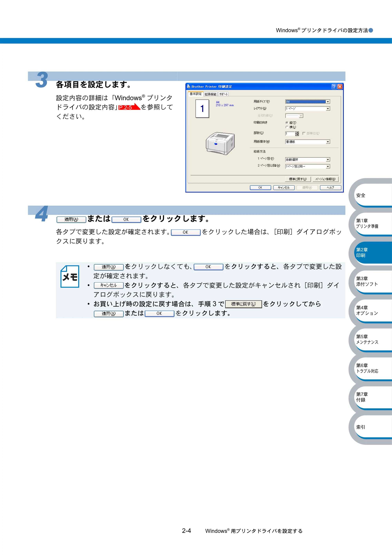The width and height of the screenshot is (392, 555).
Task: Click the page preview thumbnail showing 1
Action: 202,109
